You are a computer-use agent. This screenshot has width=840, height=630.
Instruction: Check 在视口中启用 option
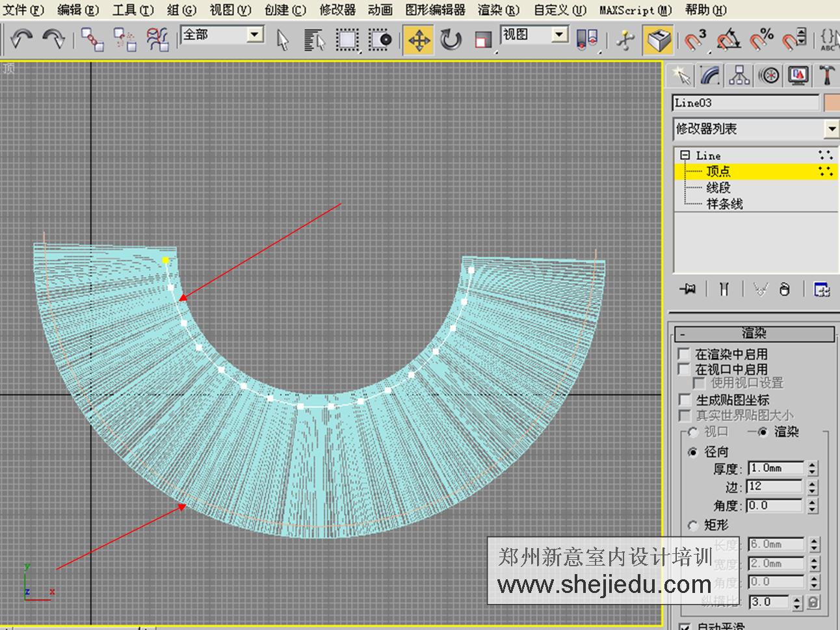(x=685, y=369)
